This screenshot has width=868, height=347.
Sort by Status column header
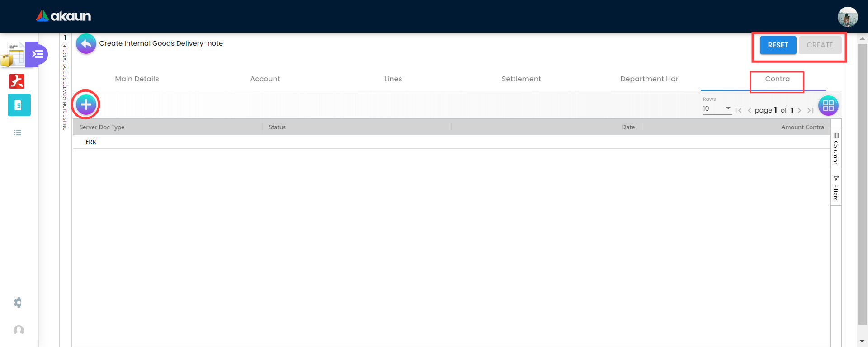point(277,127)
